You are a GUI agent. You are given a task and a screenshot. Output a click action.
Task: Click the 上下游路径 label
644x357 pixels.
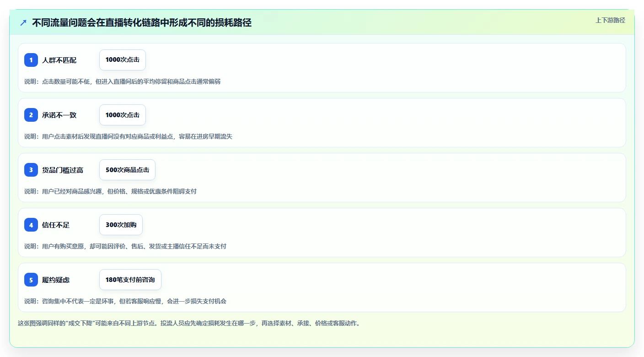point(610,20)
